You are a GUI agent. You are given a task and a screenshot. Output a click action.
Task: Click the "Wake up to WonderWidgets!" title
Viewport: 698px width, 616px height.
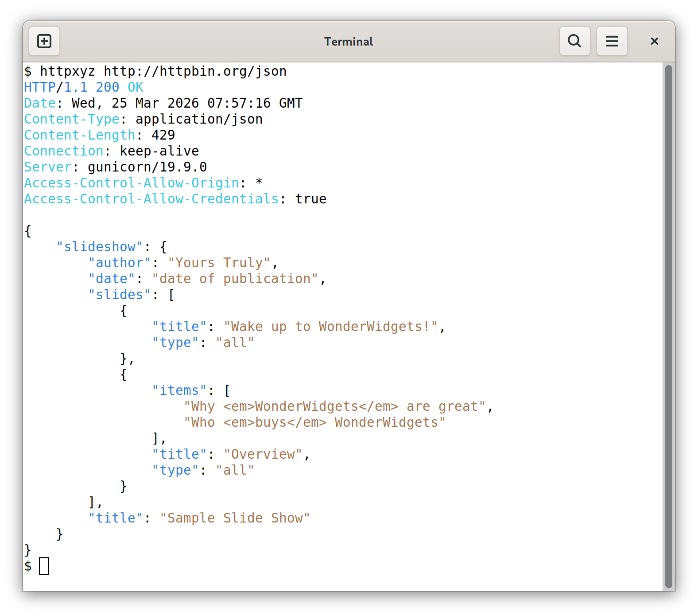point(331,327)
